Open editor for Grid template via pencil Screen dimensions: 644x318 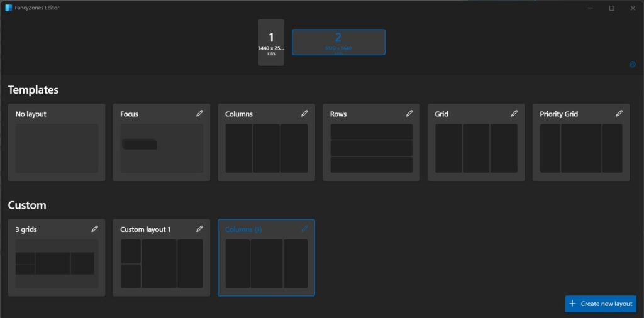point(514,114)
